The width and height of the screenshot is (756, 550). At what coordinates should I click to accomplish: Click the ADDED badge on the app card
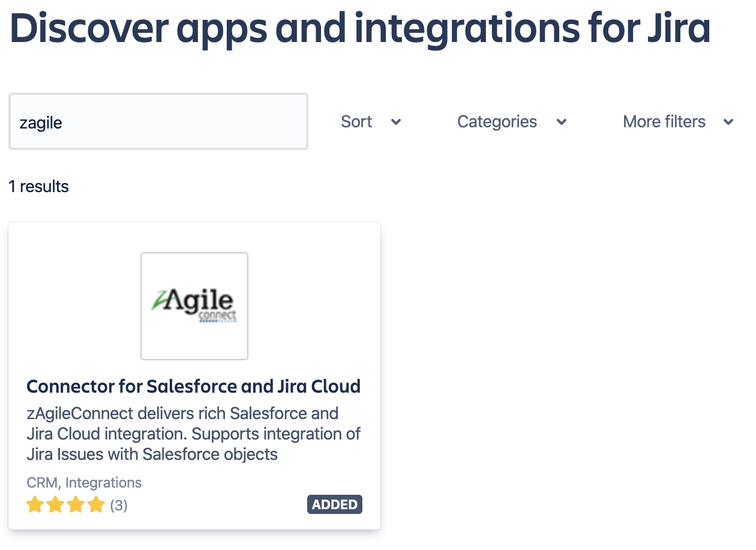[x=335, y=504]
